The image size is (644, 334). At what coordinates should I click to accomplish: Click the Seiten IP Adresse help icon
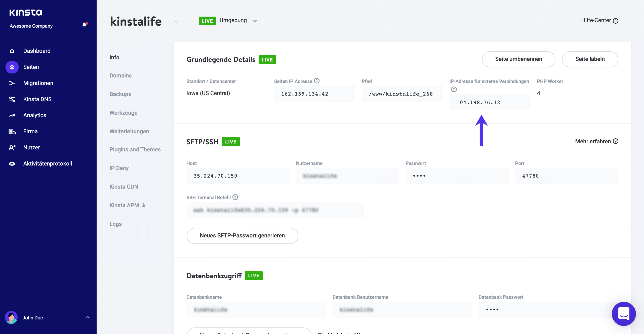pyautogui.click(x=317, y=81)
